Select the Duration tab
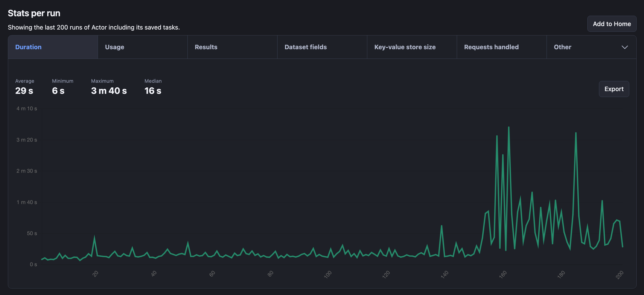The height and width of the screenshot is (295, 644). [28, 47]
